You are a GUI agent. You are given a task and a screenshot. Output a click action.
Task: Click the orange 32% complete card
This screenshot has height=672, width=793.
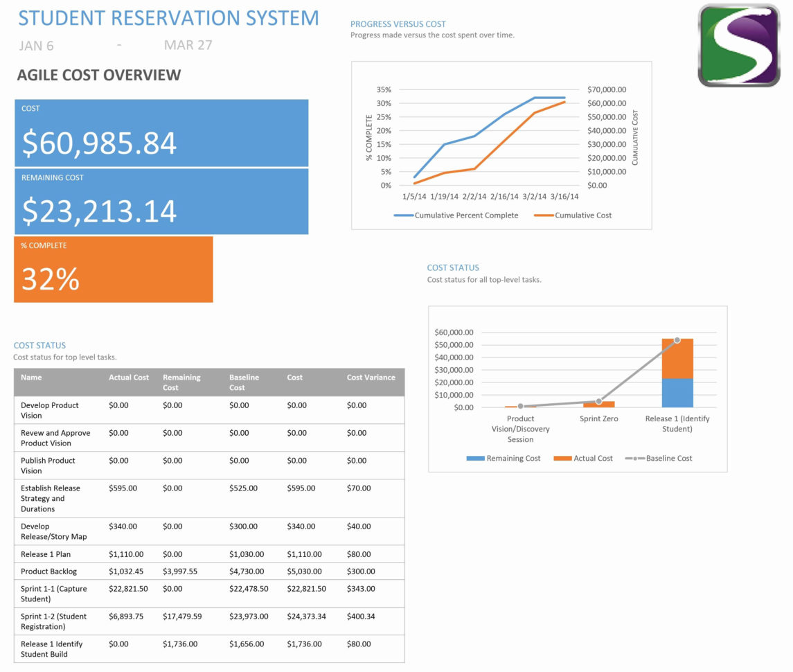pyautogui.click(x=114, y=269)
